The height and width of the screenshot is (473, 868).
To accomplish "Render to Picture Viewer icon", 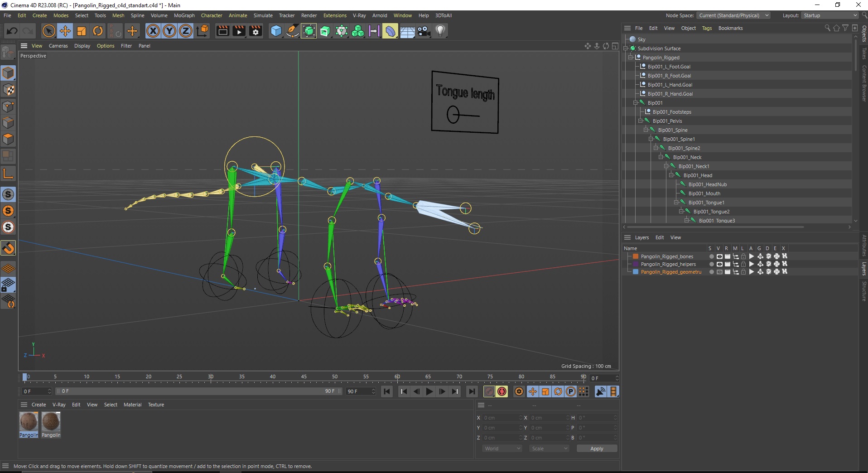I will 239,31.
